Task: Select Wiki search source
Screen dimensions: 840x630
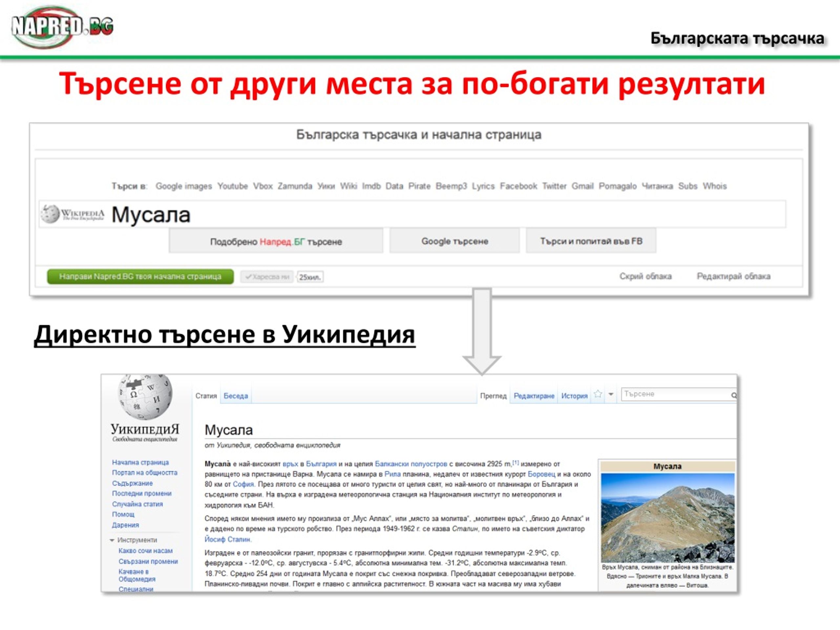Action: coord(348,186)
